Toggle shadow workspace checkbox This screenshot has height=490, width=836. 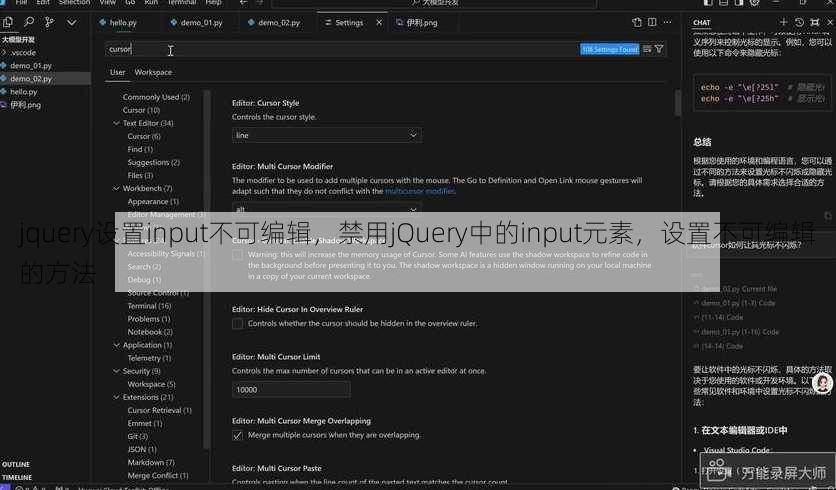coord(237,255)
